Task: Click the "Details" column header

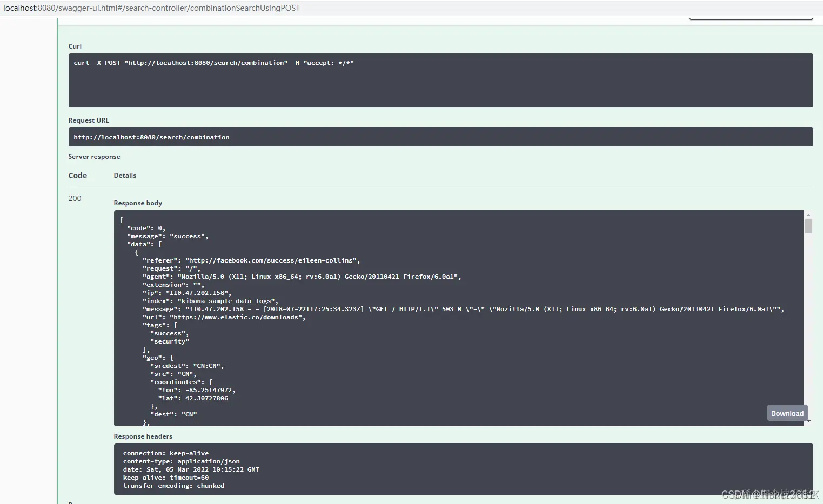Action: pyautogui.click(x=125, y=176)
